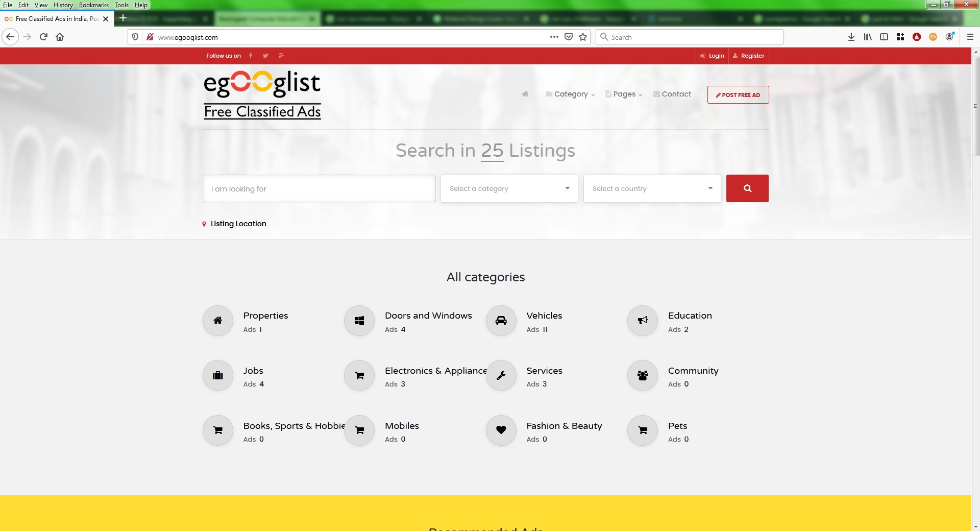The image size is (980, 531).
Task: Click the Jobs briefcase icon
Action: 218,376
